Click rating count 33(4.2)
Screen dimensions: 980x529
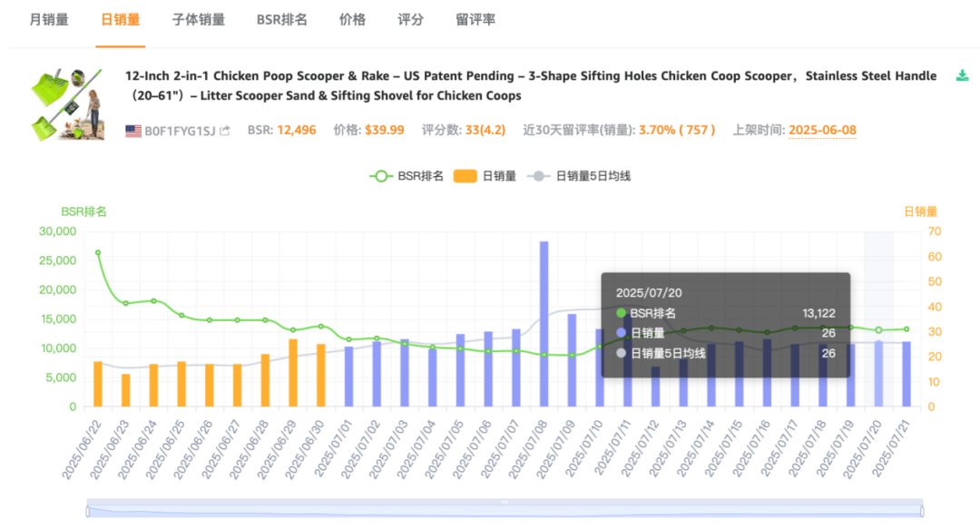pos(485,130)
